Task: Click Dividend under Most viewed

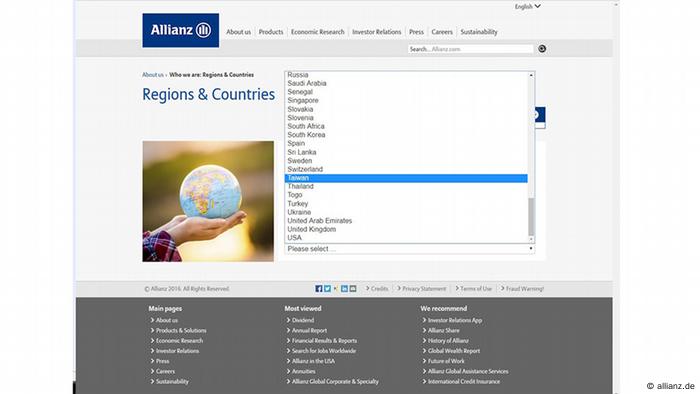Action: 303,320
